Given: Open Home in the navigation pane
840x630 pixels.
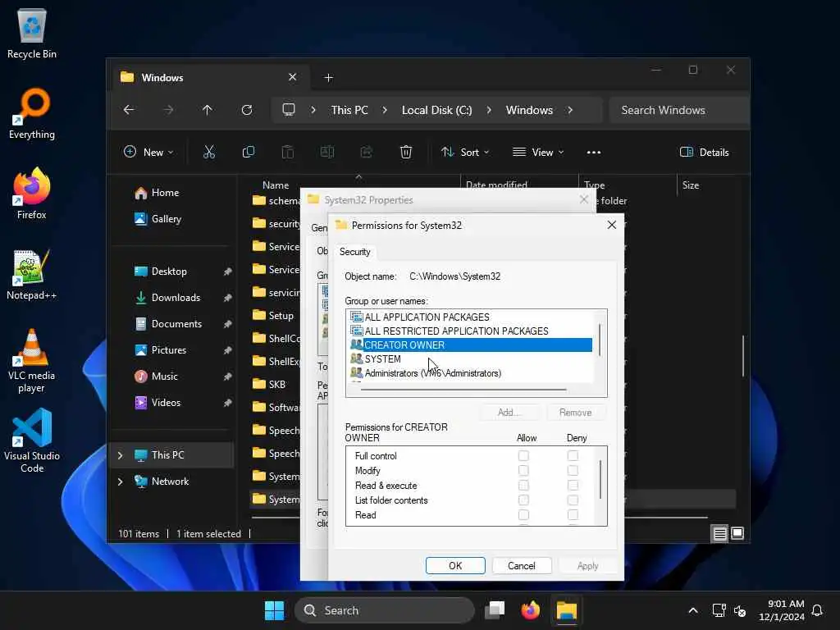Looking at the screenshot, I should (165, 192).
